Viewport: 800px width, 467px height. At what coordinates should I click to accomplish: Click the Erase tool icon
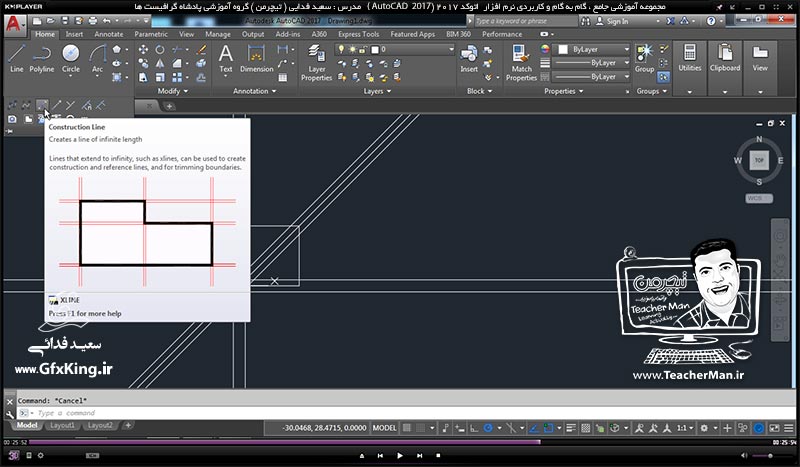click(x=202, y=50)
